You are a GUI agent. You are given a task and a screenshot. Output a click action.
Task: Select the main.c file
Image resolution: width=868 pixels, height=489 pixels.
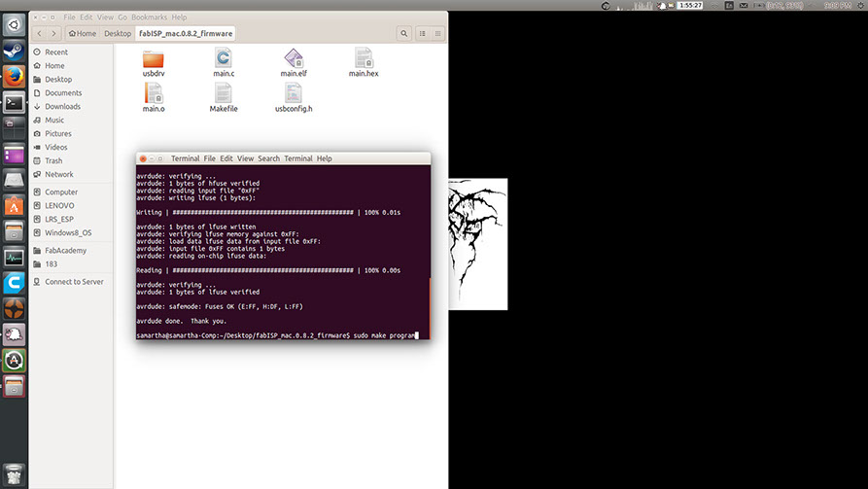click(224, 63)
